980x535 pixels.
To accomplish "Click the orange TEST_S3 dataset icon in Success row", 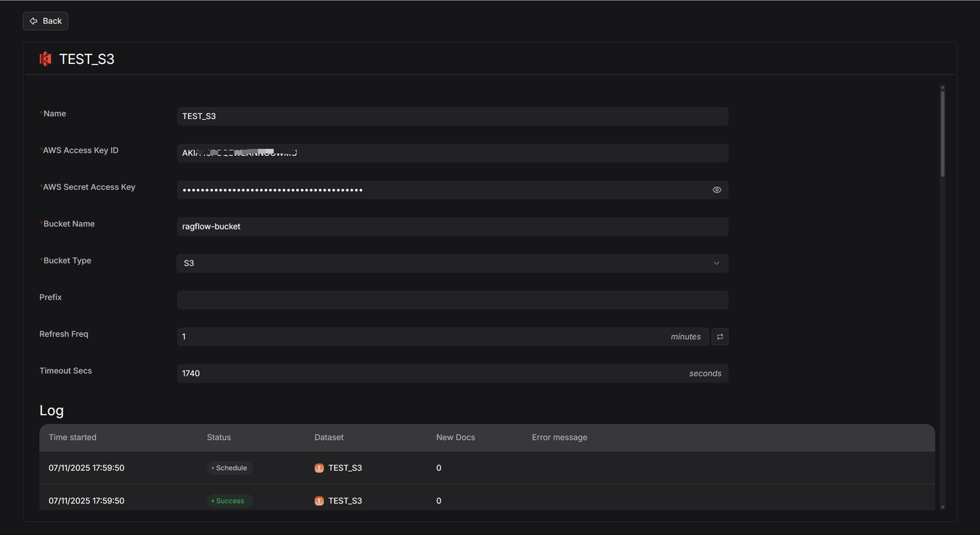I will pyautogui.click(x=318, y=500).
